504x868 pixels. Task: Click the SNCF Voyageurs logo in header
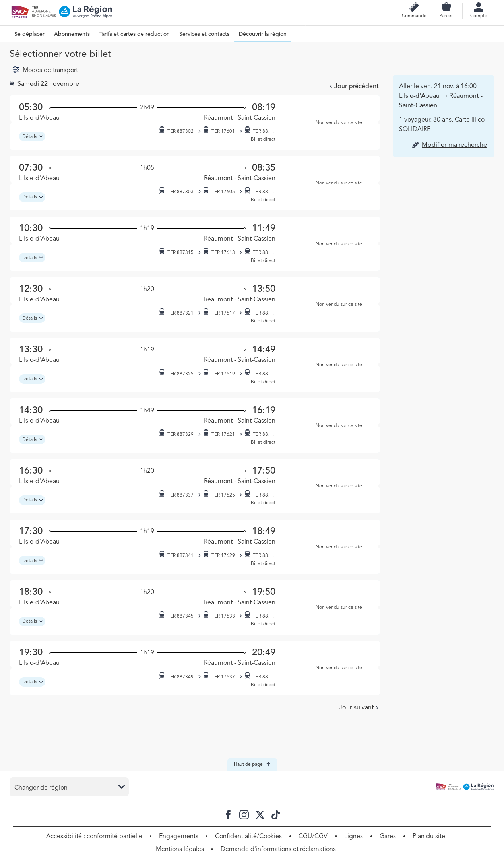tap(20, 12)
